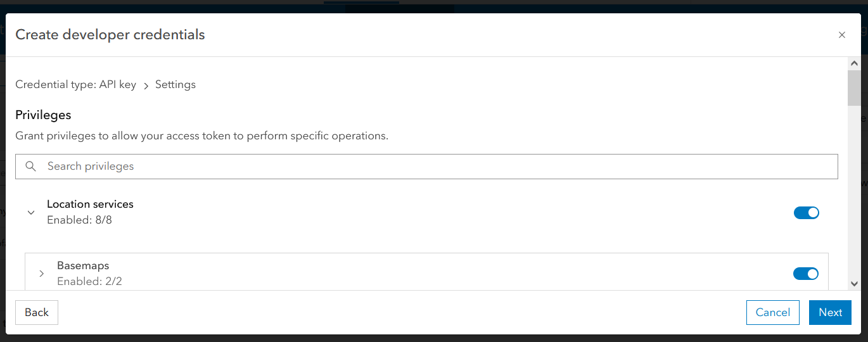Expand the Basemaps group chevron
This screenshot has height=342, width=868.
[x=42, y=274]
